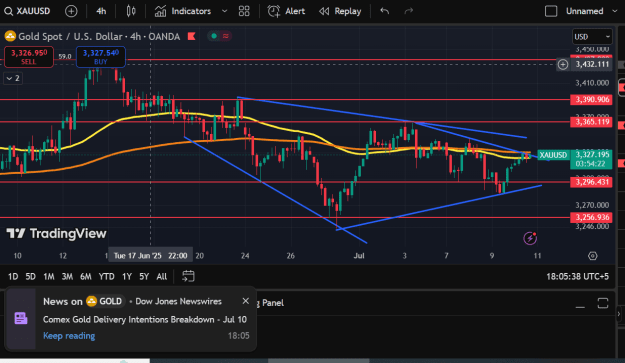Click the TradingView logo
625x363 pixels.
(x=56, y=233)
